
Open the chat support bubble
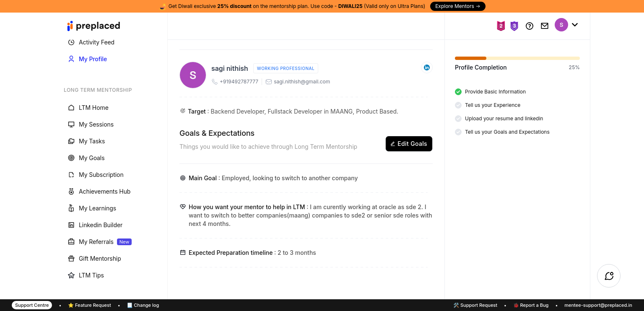[x=609, y=276]
